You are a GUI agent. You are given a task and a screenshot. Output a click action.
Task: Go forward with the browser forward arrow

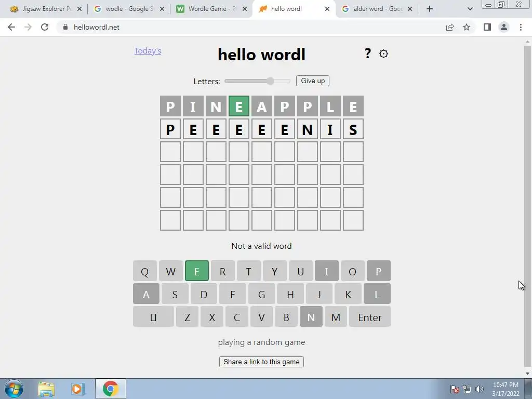[x=28, y=27]
